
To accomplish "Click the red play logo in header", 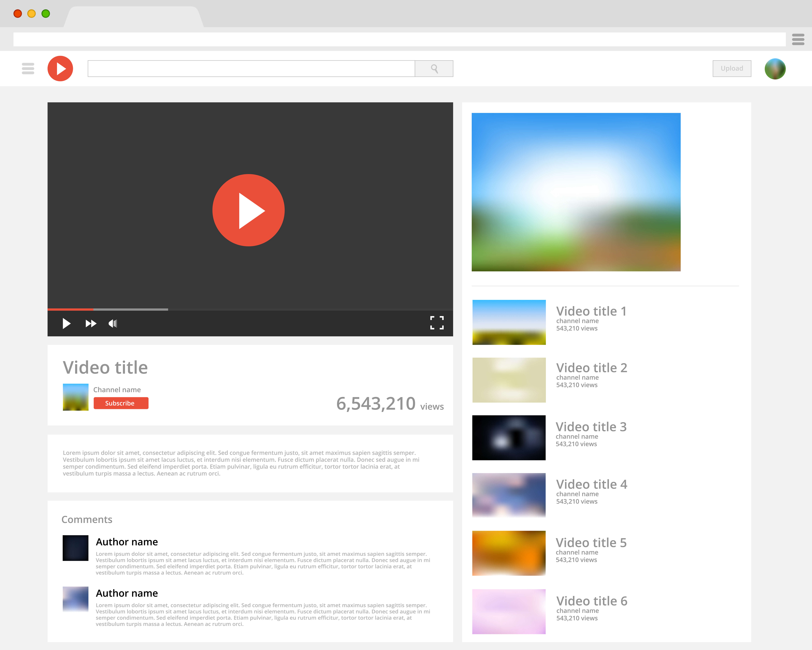I will click(60, 69).
